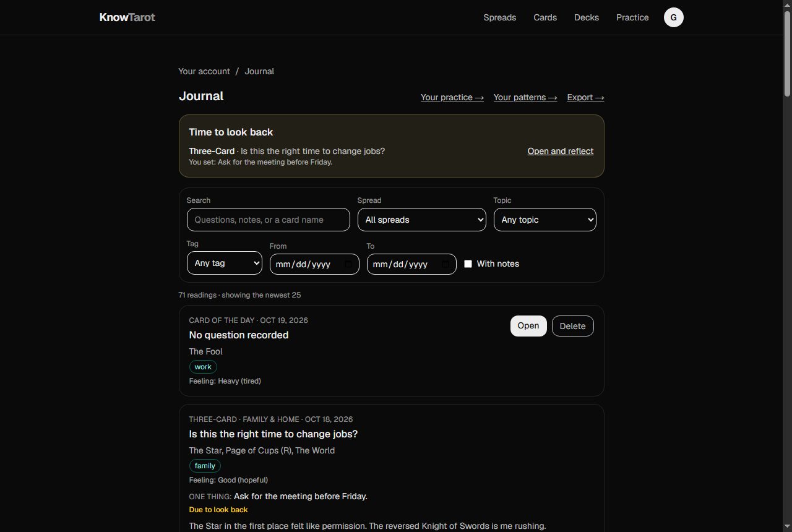Go to the Cards page
This screenshot has width=792, height=532.
pyautogui.click(x=545, y=17)
